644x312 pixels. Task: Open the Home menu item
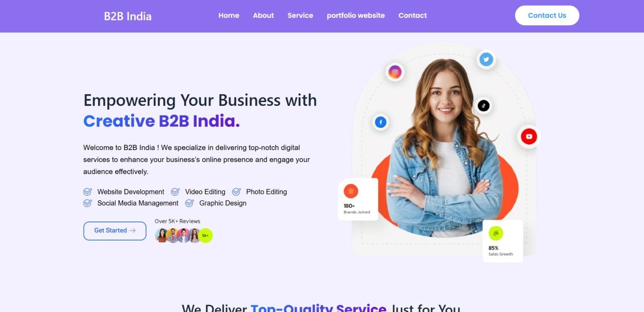[x=229, y=16]
